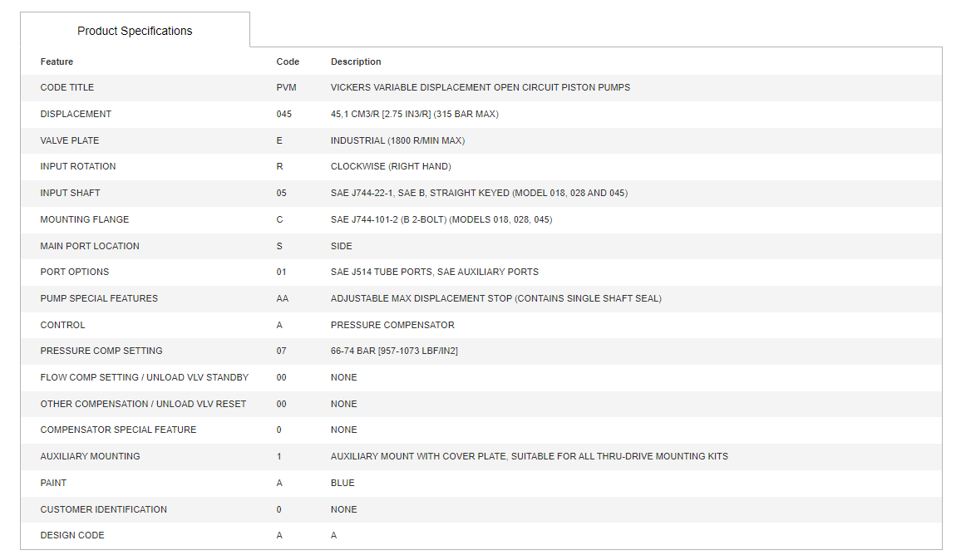Image resolution: width=971 pixels, height=560 pixels.
Task: Select the DESIGN CODE feature label
Action: click(72, 535)
